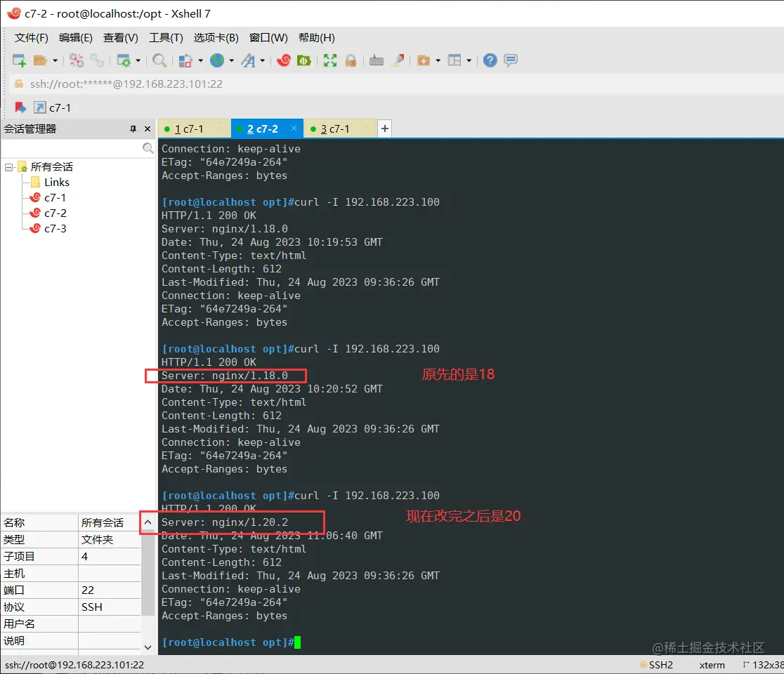
Task: Open the 编辑(E) menu
Action: click(75, 38)
